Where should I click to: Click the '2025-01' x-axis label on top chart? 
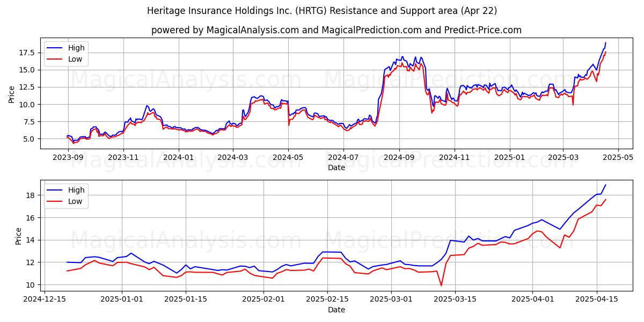[x=510, y=158]
